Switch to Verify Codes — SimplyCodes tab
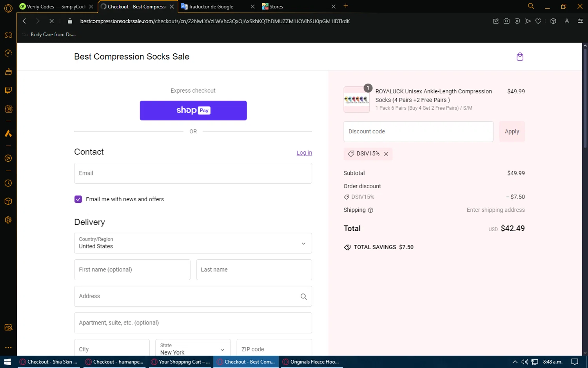 [56, 7]
